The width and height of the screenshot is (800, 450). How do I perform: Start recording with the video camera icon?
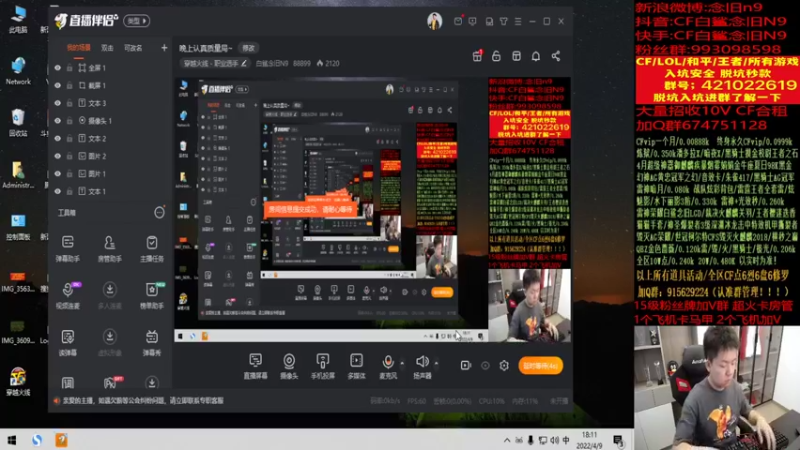[x=465, y=365]
